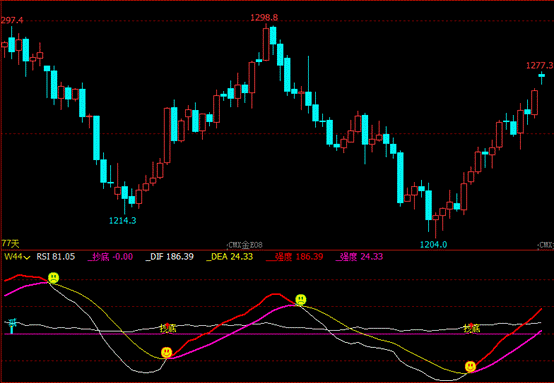554x383 pixels.
Task: Click the _DIF 186.39 legend label
Action: click(170, 257)
